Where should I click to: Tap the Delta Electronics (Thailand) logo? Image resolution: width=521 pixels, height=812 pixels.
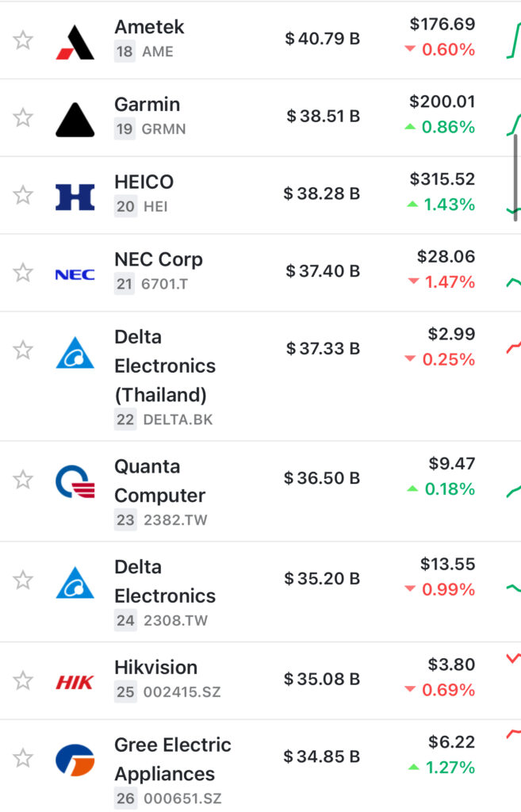pos(75,352)
